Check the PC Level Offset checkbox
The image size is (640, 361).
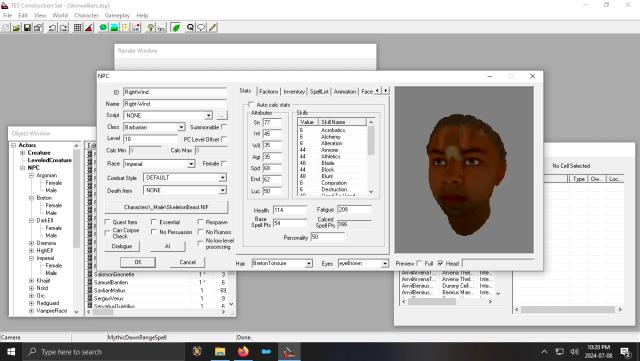[x=224, y=139]
